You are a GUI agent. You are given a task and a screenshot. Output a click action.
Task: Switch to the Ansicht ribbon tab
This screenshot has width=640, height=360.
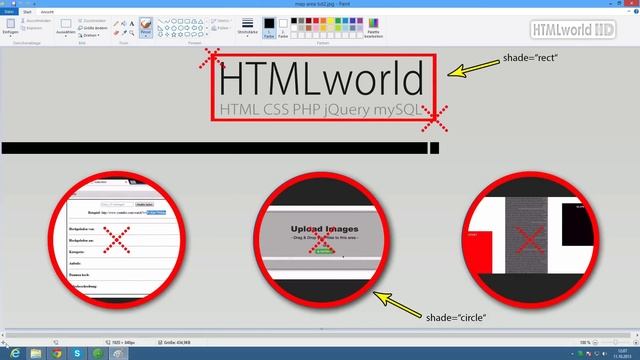click(47, 12)
